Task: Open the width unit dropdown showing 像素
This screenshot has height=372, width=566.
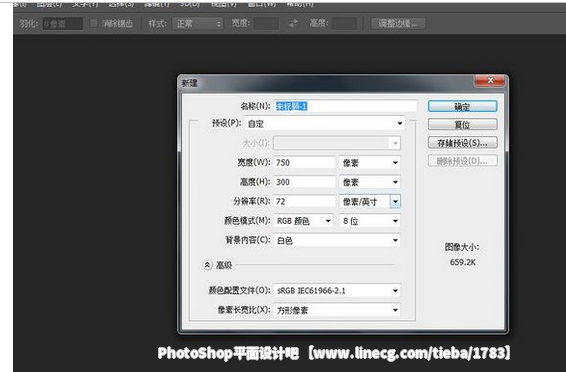Action: click(370, 163)
